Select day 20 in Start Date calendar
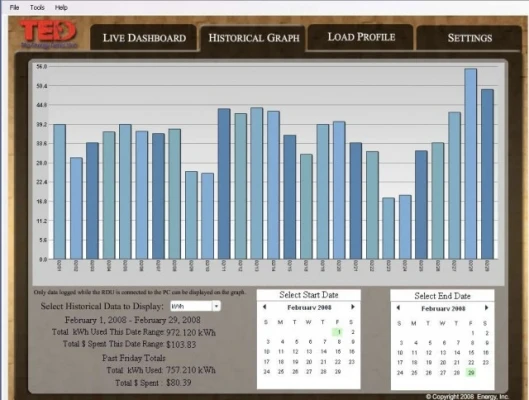 point(309,362)
